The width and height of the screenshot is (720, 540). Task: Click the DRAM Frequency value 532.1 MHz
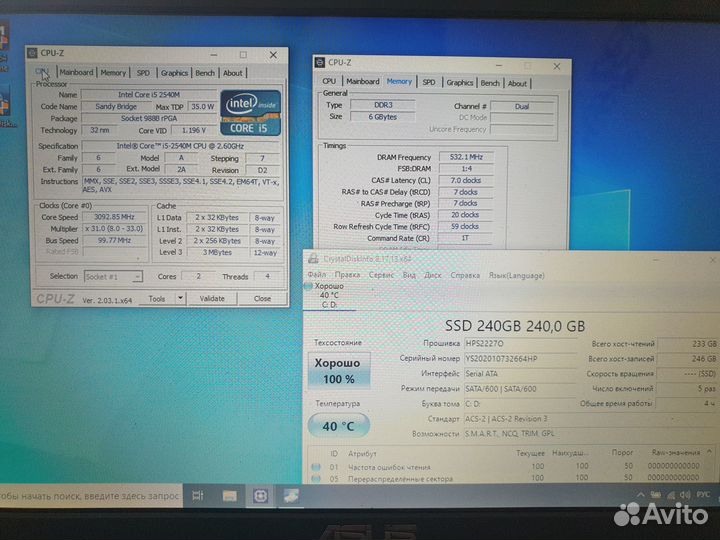[466, 157]
